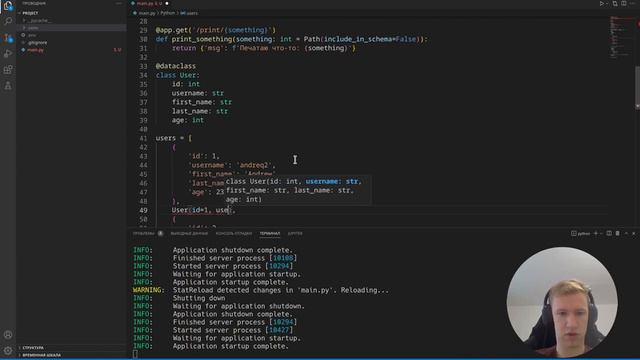The image size is (640, 360).
Task: Click the users symbol in the breadcrumb
Action: [189, 13]
